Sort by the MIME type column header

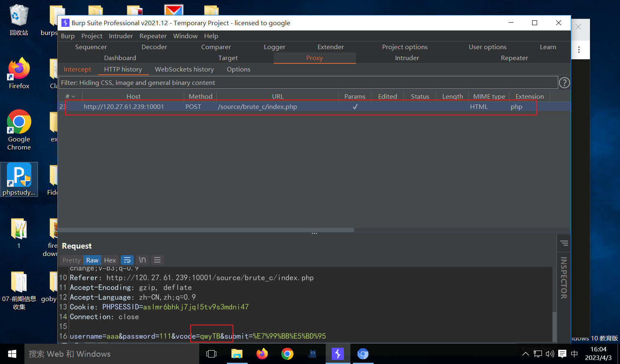point(489,96)
